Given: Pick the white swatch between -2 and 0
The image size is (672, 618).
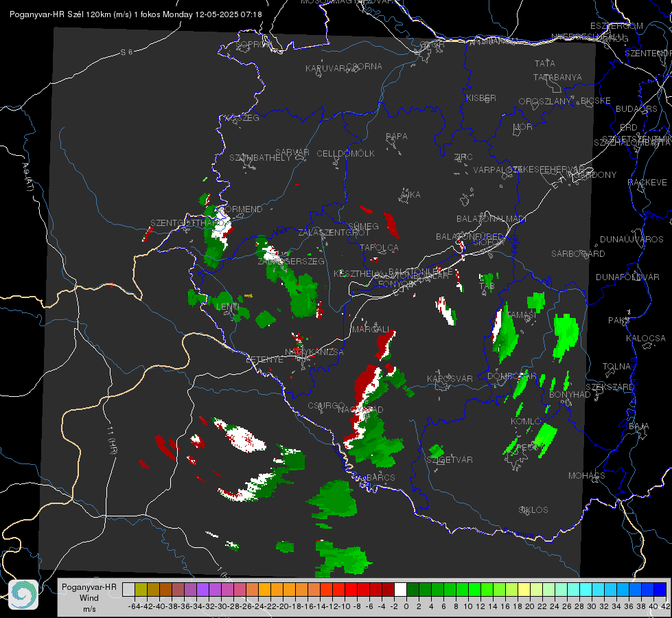Looking at the screenshot, I should (400, 589).
